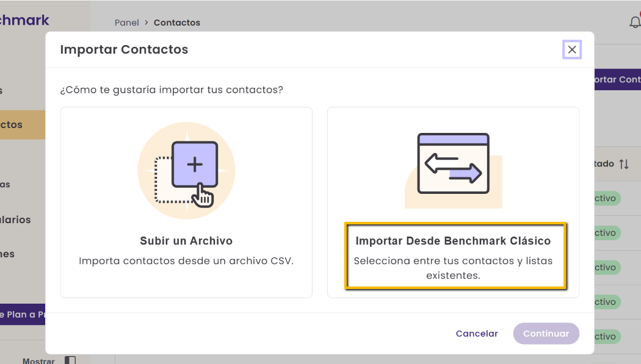This screenshot has width=641, height=364.
Task: Click Cancelar in the import dialog
Action: 477,334
